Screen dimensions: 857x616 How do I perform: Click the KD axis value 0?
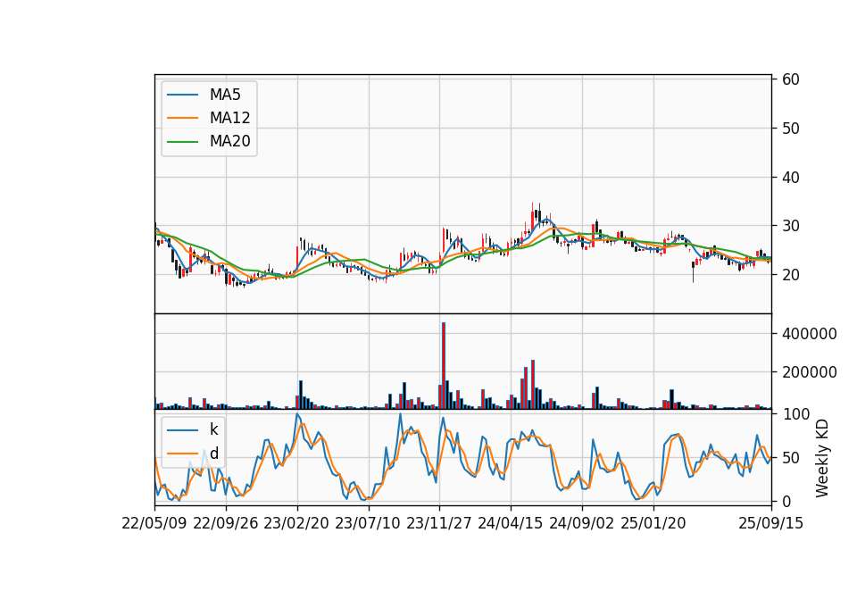(x=786, y=501)
